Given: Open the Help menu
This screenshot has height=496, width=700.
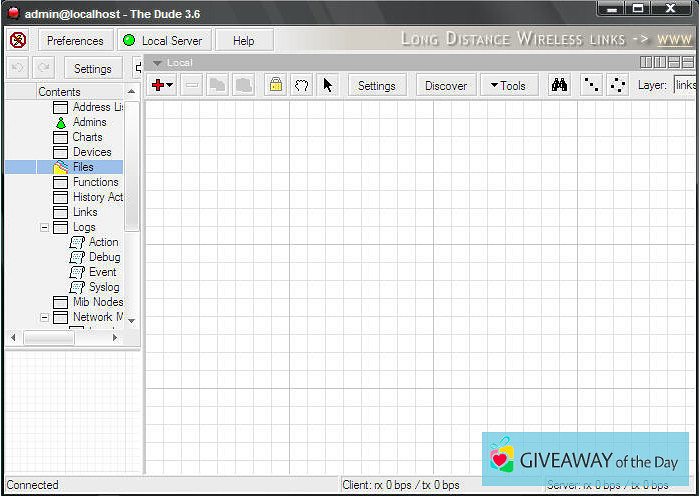Looking at the screenshot, I should tap(243, 40).
